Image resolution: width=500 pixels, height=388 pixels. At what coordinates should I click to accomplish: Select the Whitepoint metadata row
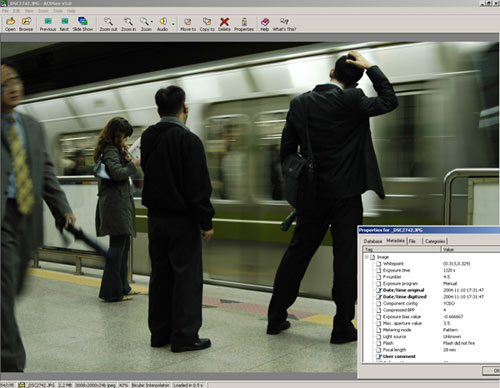click(x=437, y=264)
